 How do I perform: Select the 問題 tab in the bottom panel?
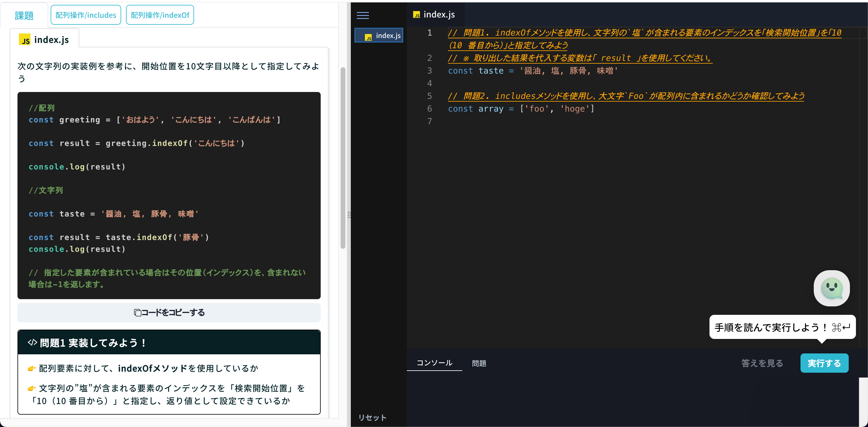point(479,363)
